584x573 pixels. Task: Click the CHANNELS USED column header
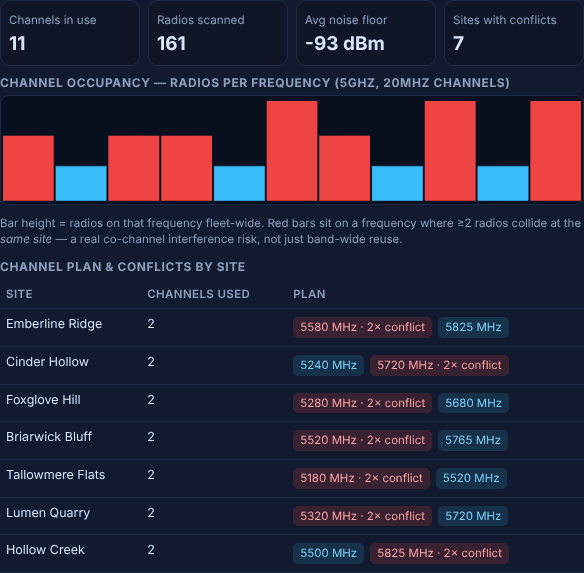click(198, 294)
